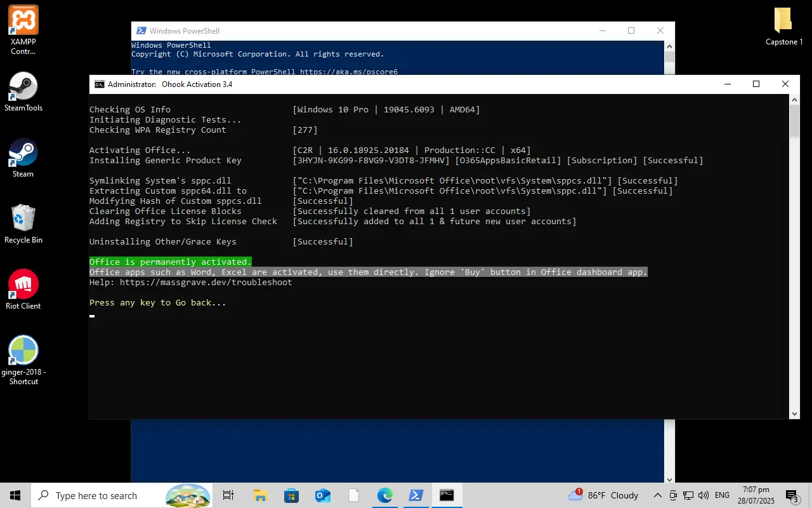Screen dimensions: 812x508
Task: Expand the hidden tray icons chevron
Action: [657, 495]
